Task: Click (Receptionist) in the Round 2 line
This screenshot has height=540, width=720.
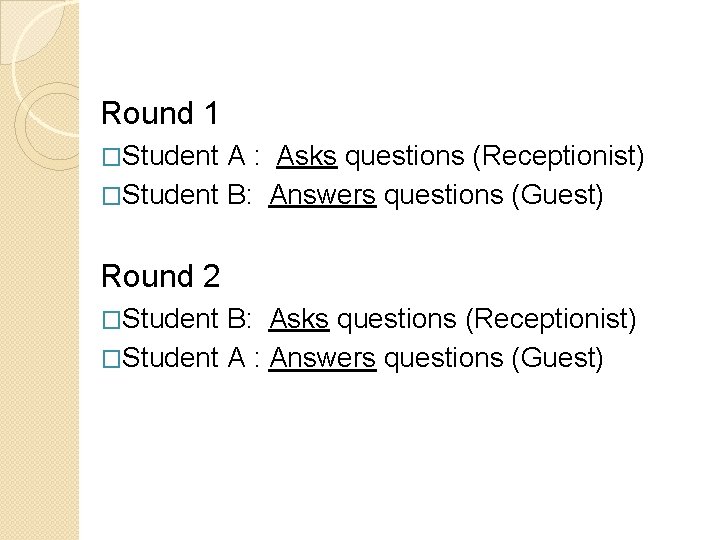Action: tap(549, 318)
